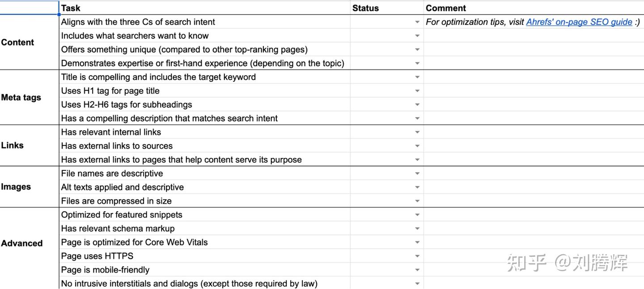This screenshot has height=289, width=644.
Task: Open Status dropdown for 'Includes what searchers want'
Action: coord(417,36)
